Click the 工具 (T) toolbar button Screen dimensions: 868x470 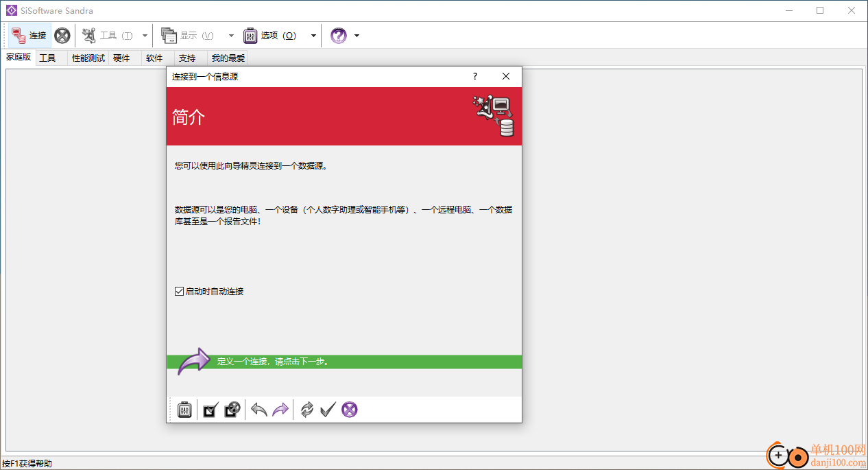108,35
